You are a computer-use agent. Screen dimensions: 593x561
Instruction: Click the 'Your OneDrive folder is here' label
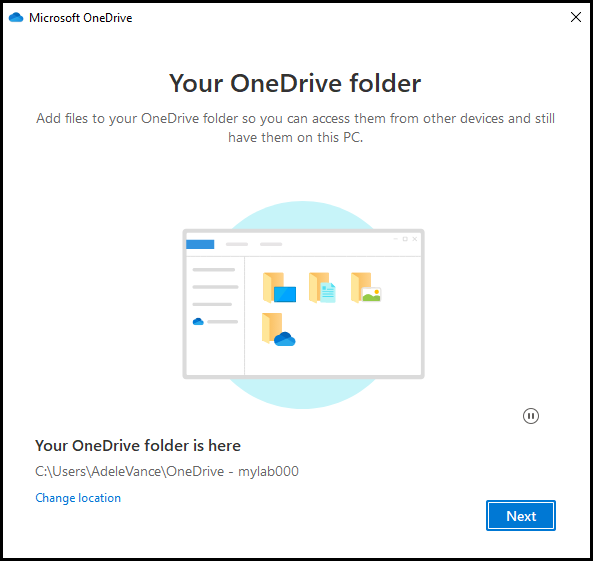click(138, 446)
